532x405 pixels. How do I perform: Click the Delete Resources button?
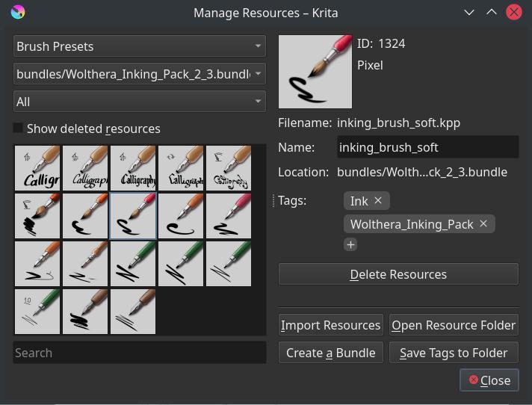(398, 274)
